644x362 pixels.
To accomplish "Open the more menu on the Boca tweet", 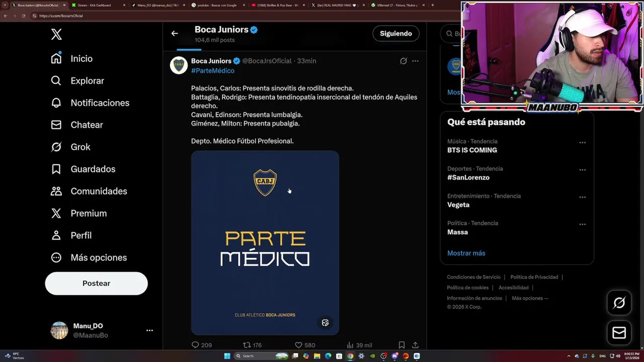I will pos(415,61).
